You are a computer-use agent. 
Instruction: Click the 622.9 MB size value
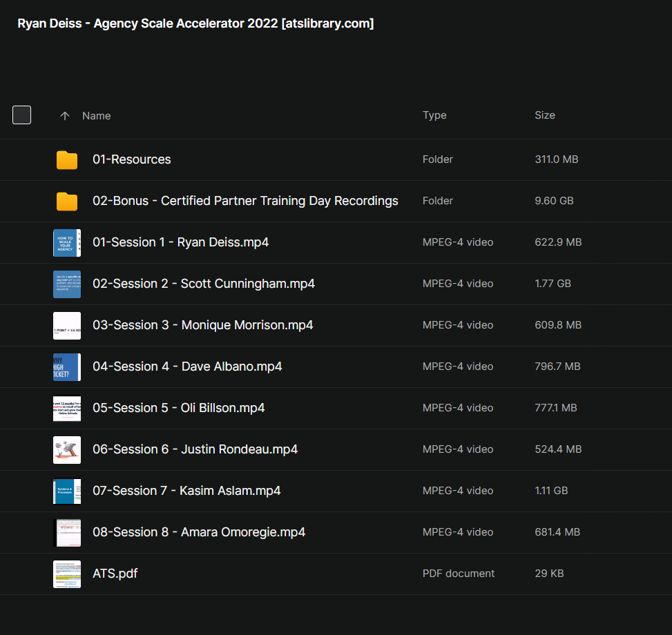(558, 242)
